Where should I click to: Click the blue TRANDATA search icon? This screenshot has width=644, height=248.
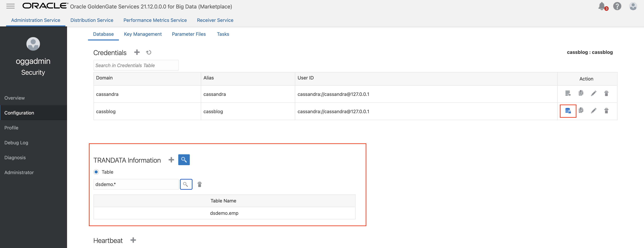coord(184,160)
